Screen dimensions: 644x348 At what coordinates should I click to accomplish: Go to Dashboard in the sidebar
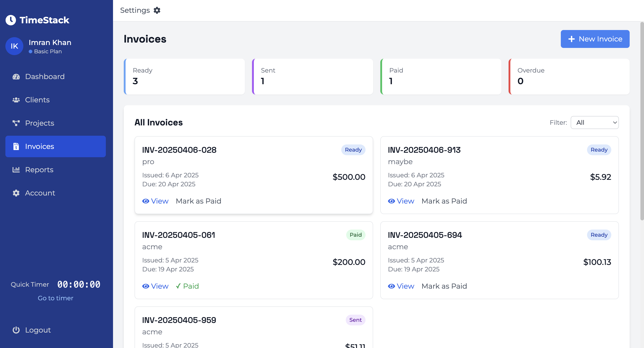click(56, 77)
